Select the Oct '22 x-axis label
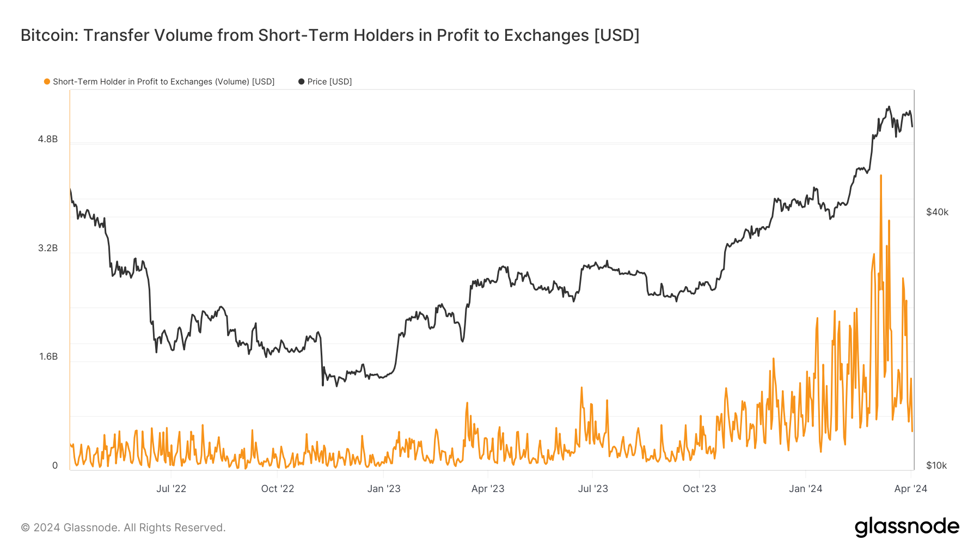 (277, 489)
